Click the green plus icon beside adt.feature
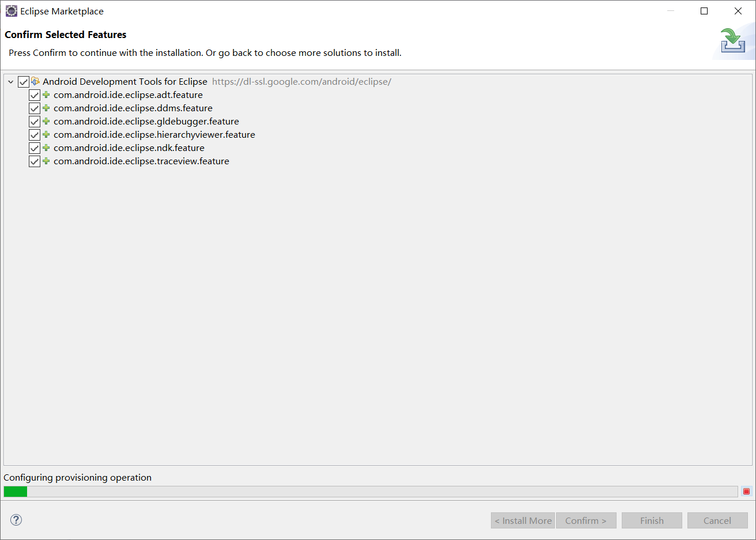 46,95
